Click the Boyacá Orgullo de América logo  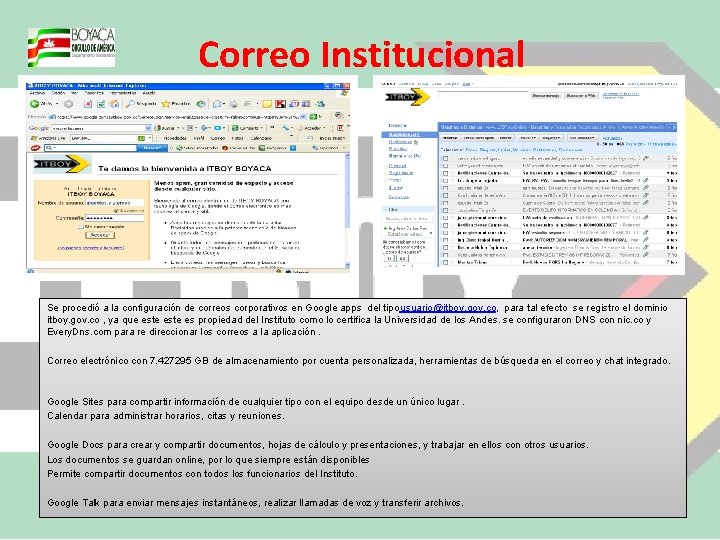click(71, 47)
